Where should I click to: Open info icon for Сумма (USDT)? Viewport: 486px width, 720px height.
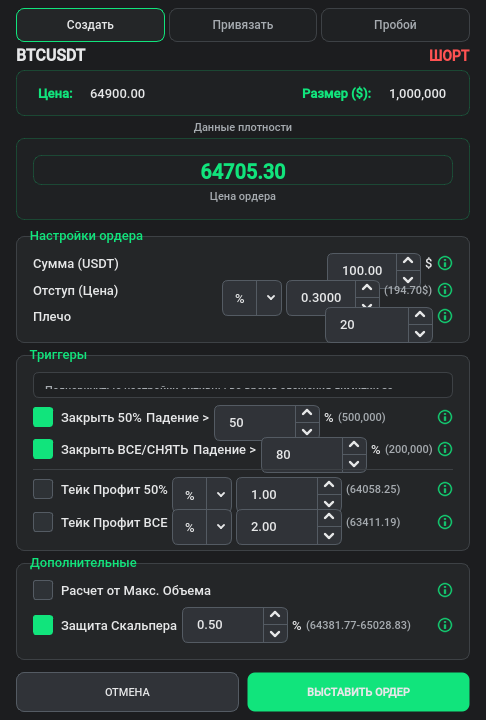coord(445,263)
